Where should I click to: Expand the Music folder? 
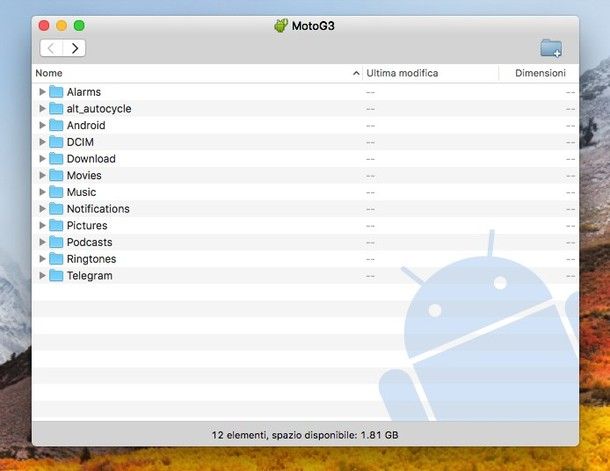[x=42, y=192]
